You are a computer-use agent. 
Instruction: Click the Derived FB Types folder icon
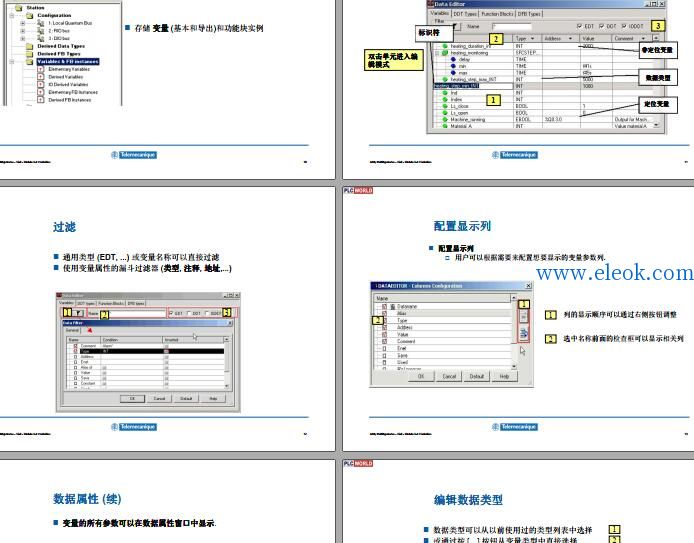click(29, 54)
